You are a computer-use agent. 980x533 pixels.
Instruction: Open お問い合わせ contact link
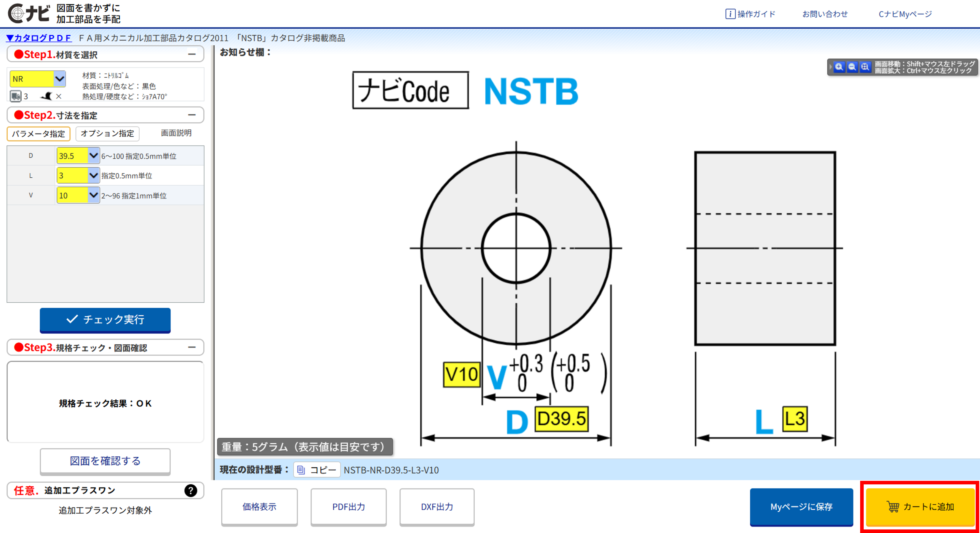825,14
